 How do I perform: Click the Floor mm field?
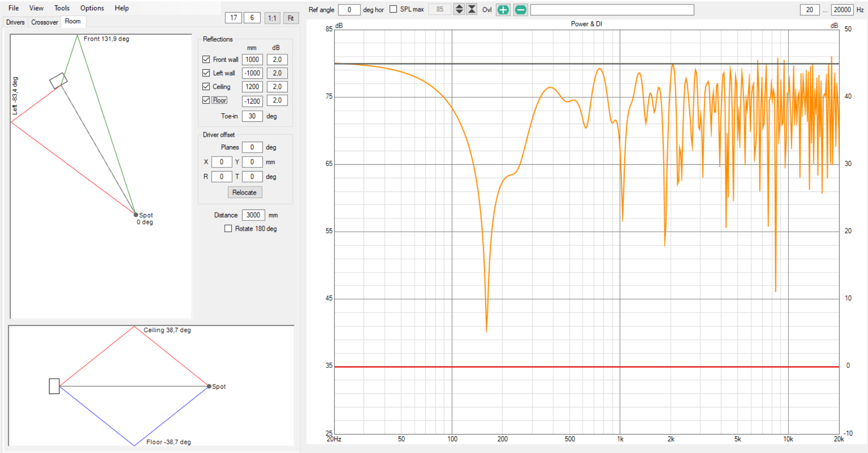pos(252,101)
